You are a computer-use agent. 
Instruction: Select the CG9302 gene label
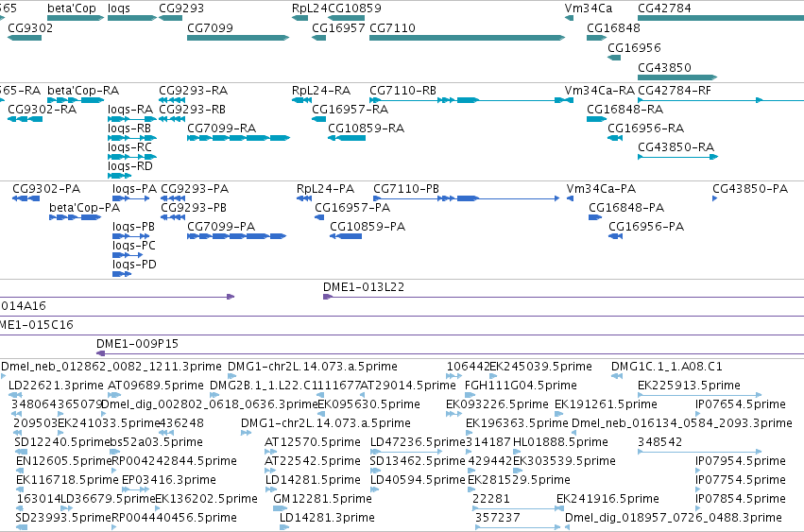(x=30, y=27)
